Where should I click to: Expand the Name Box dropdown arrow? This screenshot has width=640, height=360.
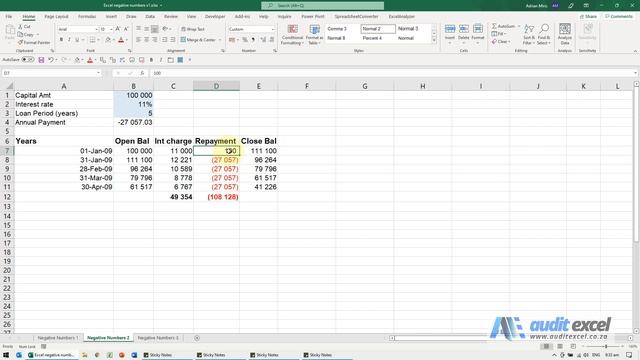(98, 73)
